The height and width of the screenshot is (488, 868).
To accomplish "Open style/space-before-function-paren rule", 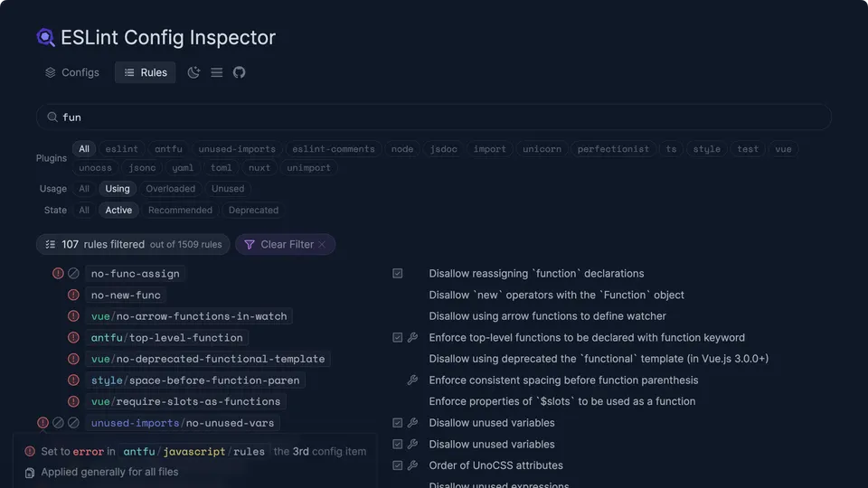I will [195, 380].
